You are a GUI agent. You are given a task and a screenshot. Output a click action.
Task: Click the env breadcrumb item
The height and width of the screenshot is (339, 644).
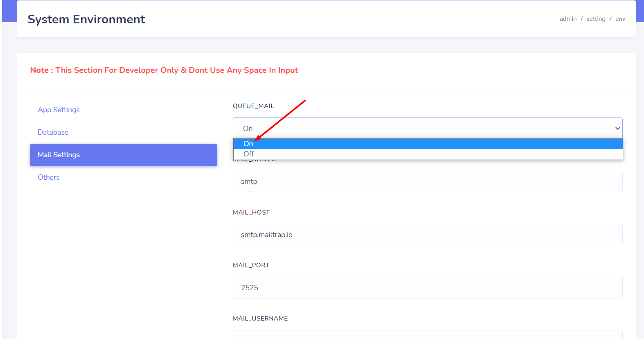coord(620,19)
